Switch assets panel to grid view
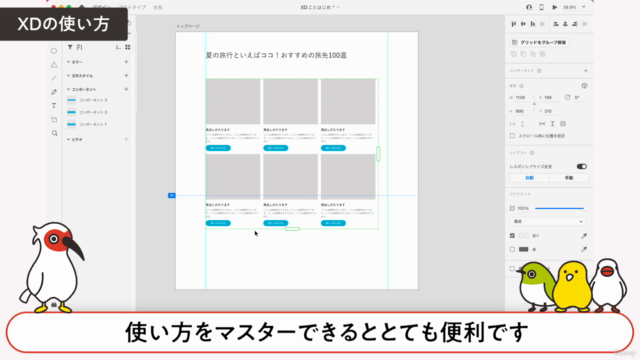The image size is (640, 360). click(128, 47)
